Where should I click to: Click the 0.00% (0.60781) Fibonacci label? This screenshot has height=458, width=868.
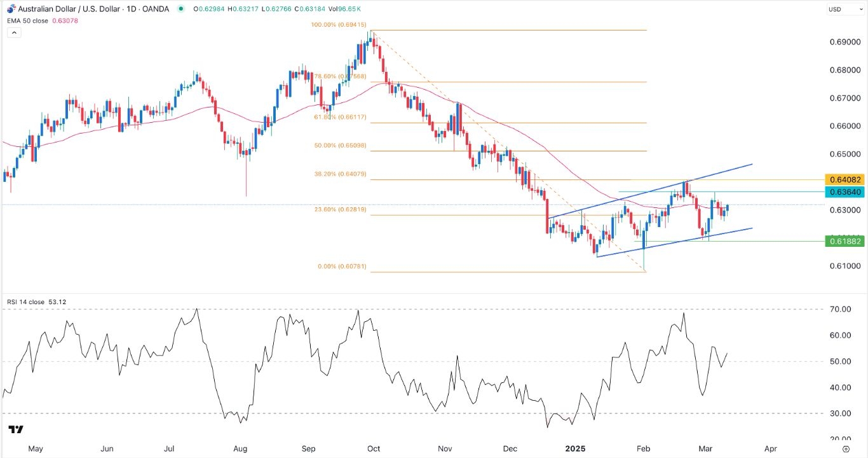(341, 267)
